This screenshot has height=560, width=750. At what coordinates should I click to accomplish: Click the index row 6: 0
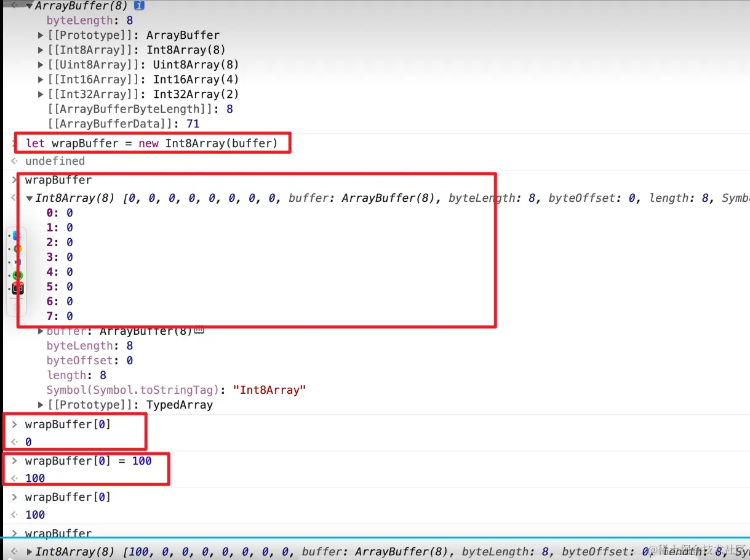(60, 302)
